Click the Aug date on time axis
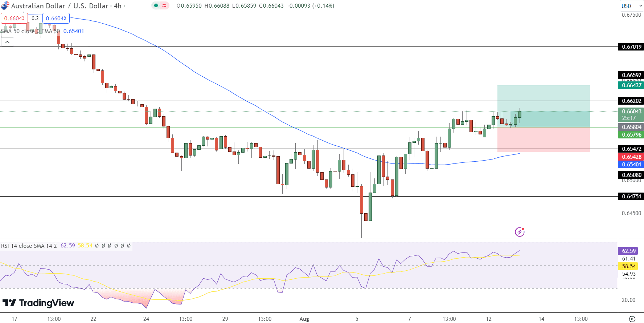Viewport: 644px width, 323px height. tap(304, 319)
